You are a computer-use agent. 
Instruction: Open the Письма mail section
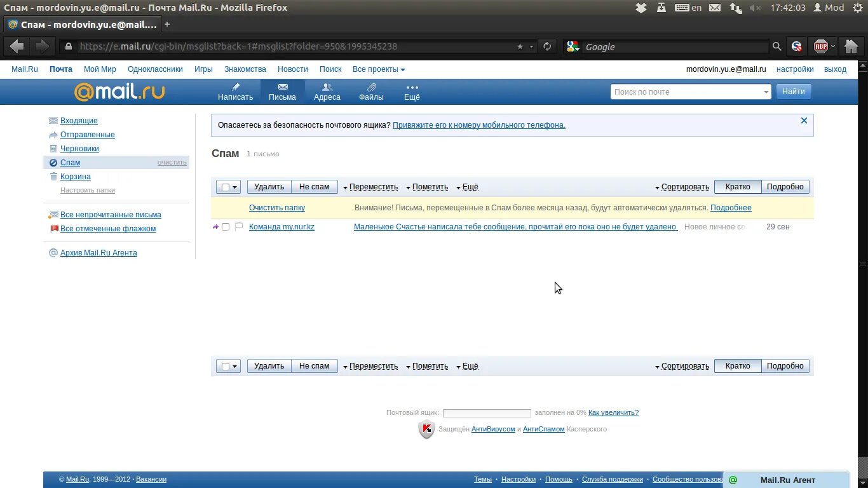(x=282, y=92)
